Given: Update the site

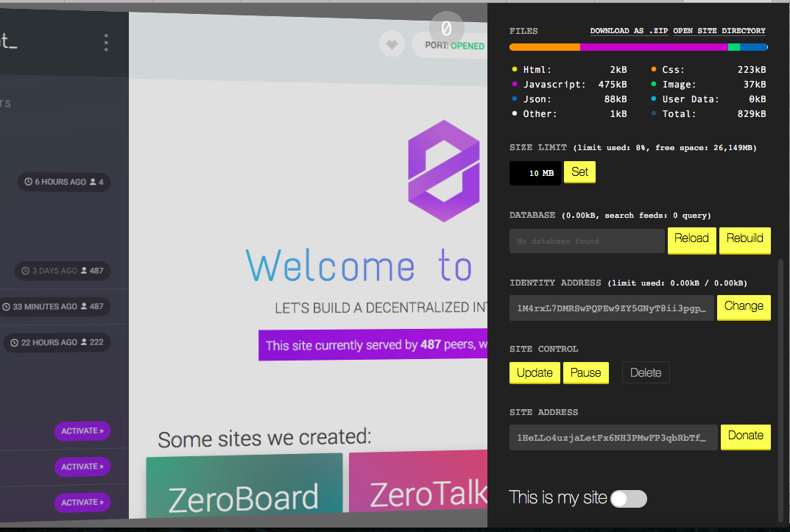Looking at the screenshot, I should 535,373.
